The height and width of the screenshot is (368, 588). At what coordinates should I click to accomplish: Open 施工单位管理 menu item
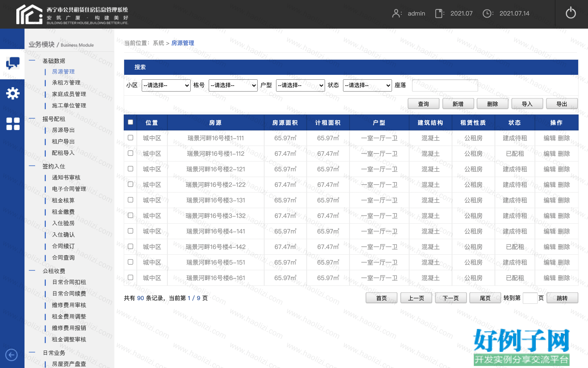pos(69,105)
